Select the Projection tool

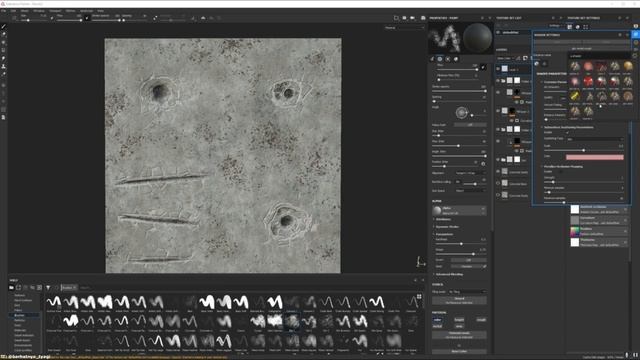coord(4,42)
